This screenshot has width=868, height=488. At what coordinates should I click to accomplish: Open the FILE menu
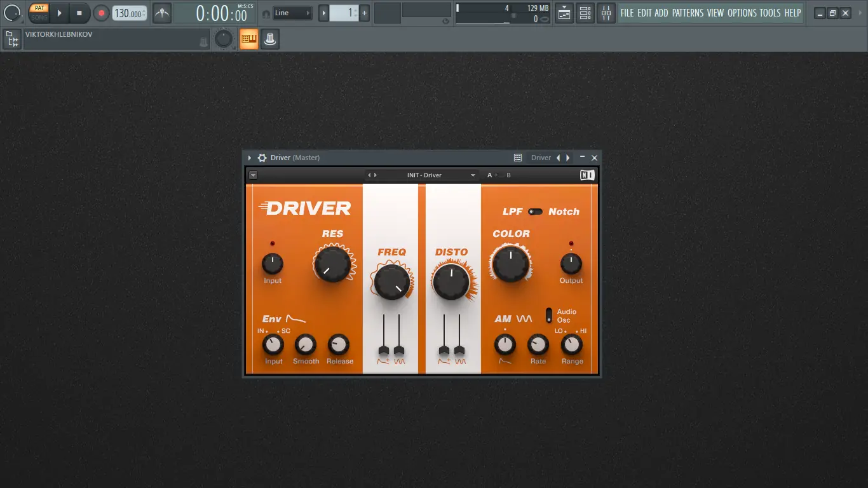(627, 13)
